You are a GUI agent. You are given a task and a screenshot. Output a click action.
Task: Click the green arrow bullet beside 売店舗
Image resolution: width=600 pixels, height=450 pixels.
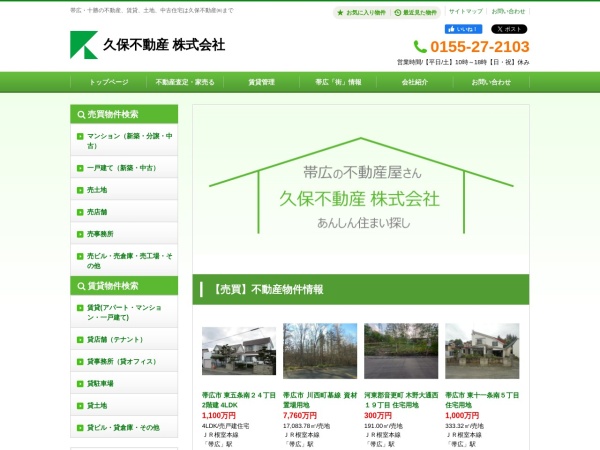pos(80,212)
